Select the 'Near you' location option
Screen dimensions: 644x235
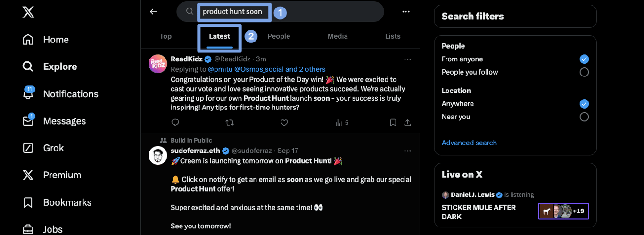[584, 117]
